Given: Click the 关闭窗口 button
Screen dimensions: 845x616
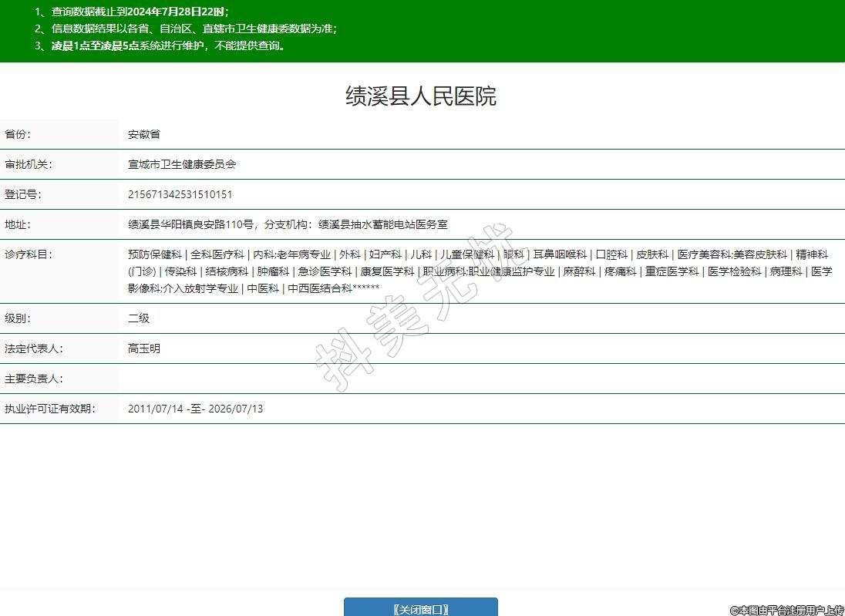Looking at the screenshot, I should click(420, 608).
